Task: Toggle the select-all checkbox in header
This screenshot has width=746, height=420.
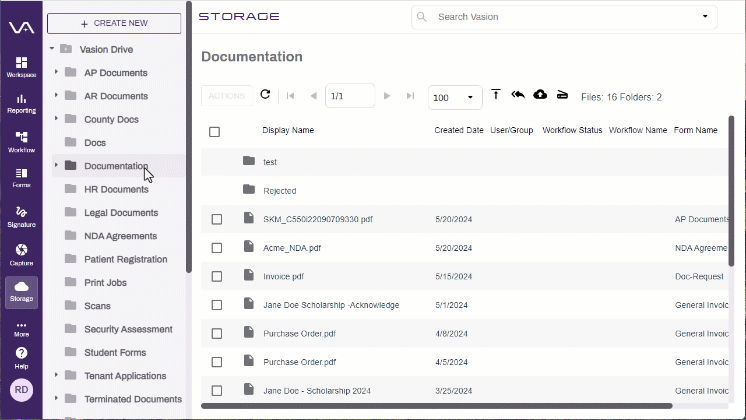Action: point(215,132)
